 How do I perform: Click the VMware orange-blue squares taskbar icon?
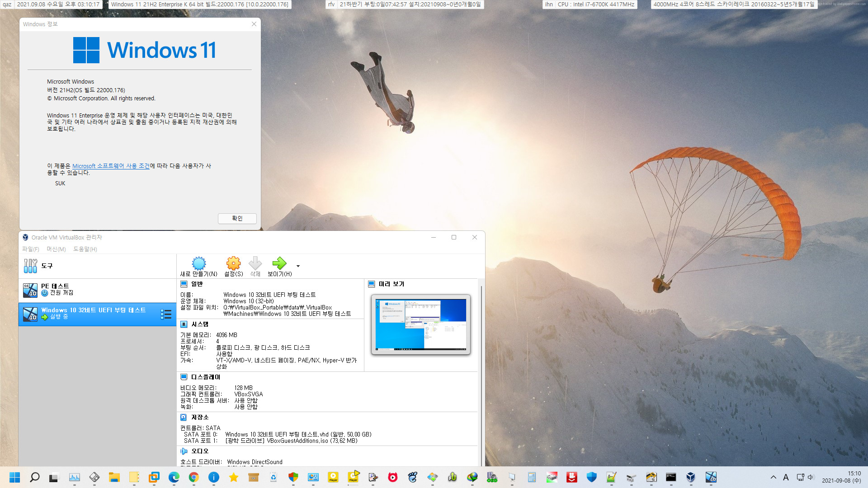(x=154, y=477)
